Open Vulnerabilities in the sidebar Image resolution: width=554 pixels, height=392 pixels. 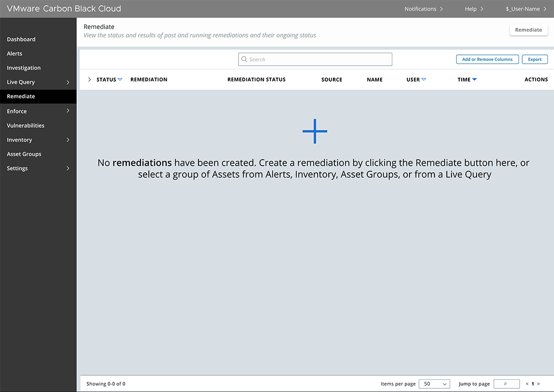click(26, 126)
